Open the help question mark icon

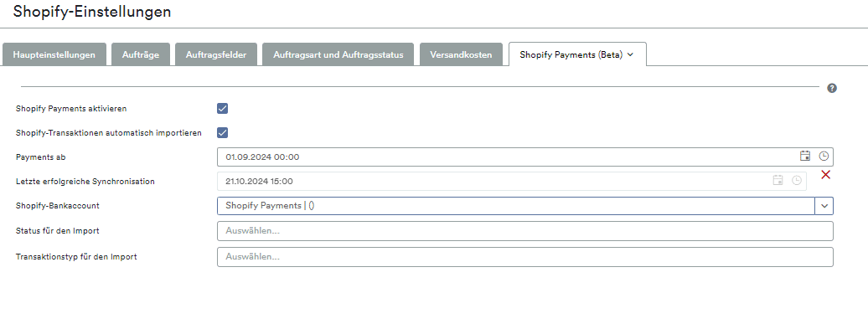point(831,89)
